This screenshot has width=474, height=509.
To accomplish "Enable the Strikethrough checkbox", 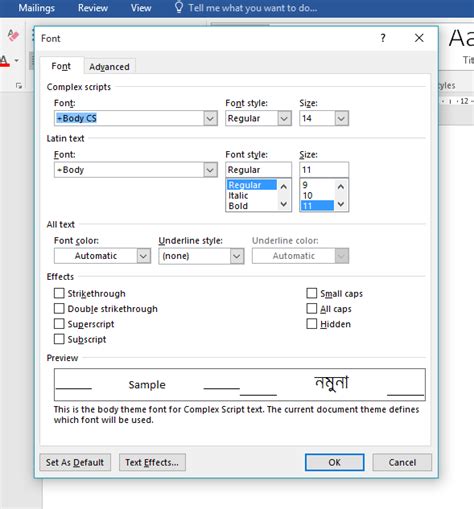I will coord(59,293).
